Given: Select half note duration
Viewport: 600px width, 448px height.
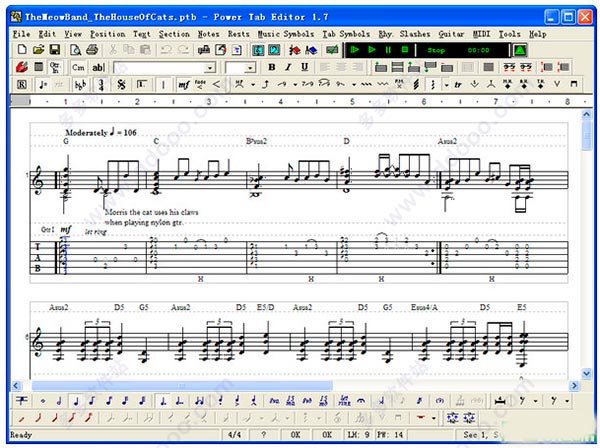Looking at the screenshot, I should 59,401.
